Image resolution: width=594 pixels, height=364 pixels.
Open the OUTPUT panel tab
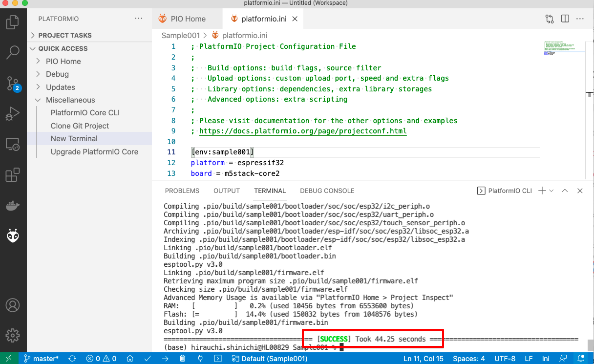click(x=226, y=191)
